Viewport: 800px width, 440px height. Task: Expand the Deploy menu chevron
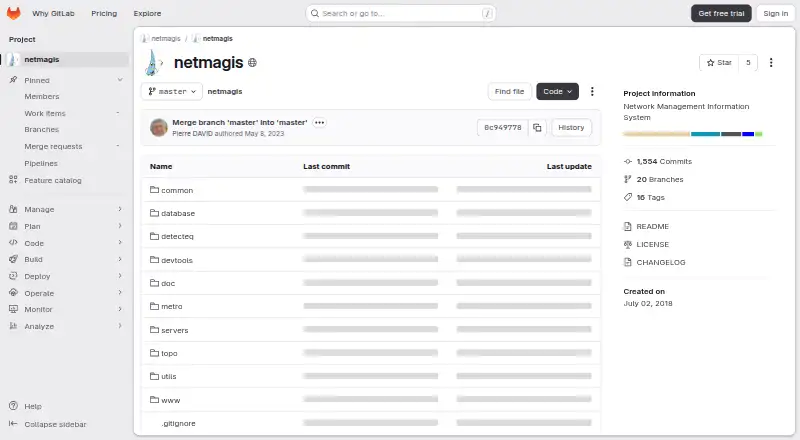click(120, 276)
